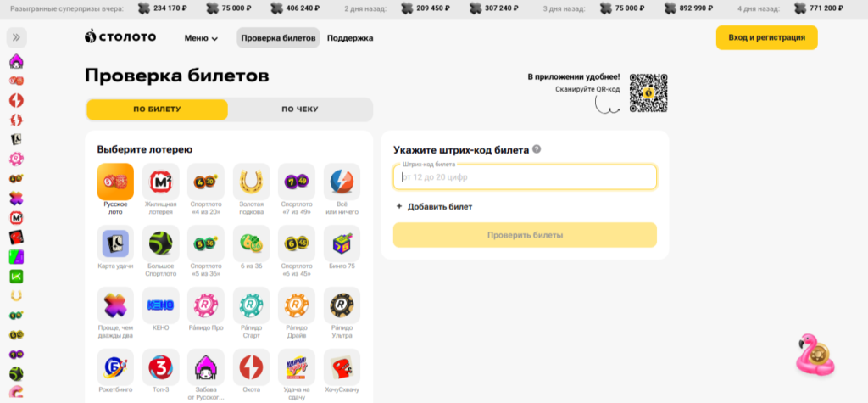Open the pink flamingo floating widget
Viewport: 868px width, 403px height.
[815, 355]
